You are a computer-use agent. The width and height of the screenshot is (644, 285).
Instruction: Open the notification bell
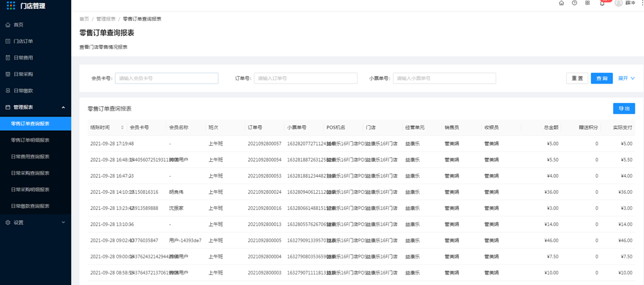click(x=602, y=3)
